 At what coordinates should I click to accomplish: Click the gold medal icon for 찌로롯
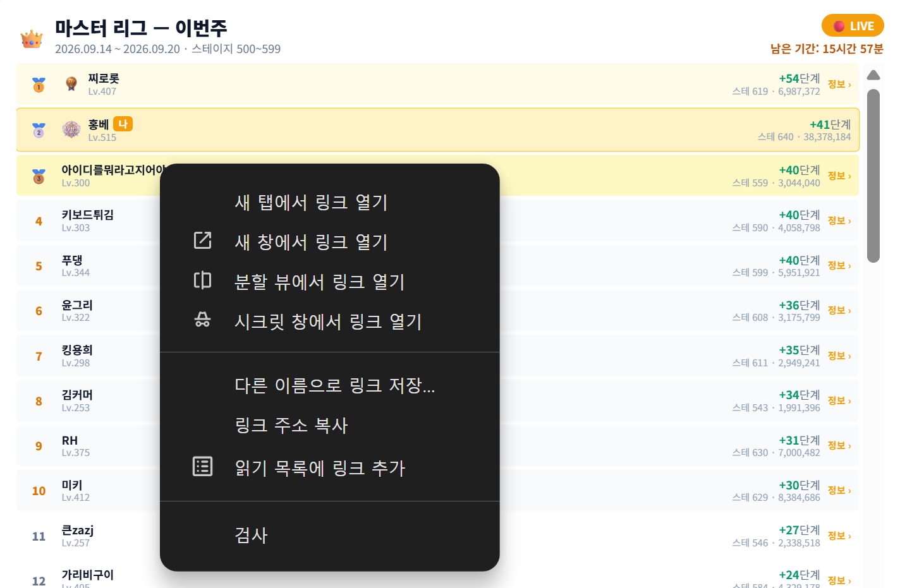pyautogui.click(x=39, y=85)
